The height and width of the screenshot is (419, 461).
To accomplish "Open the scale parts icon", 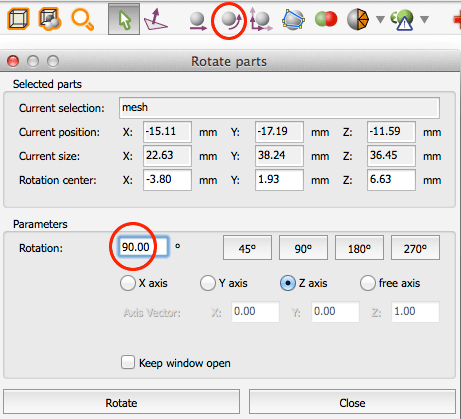I will coord(261,20).
